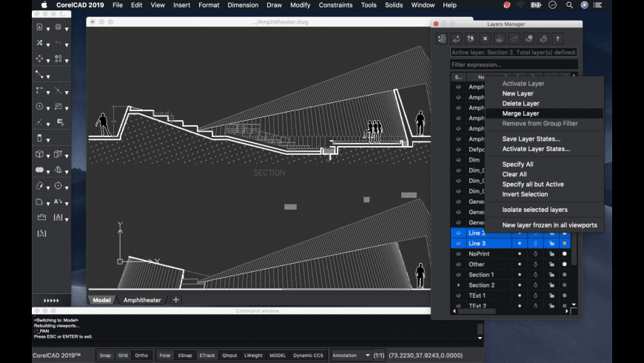The width and height of the screenshot is (644, 363).
Task: Toggle lock for the NoPrint layer
Action: pos(550,254)
